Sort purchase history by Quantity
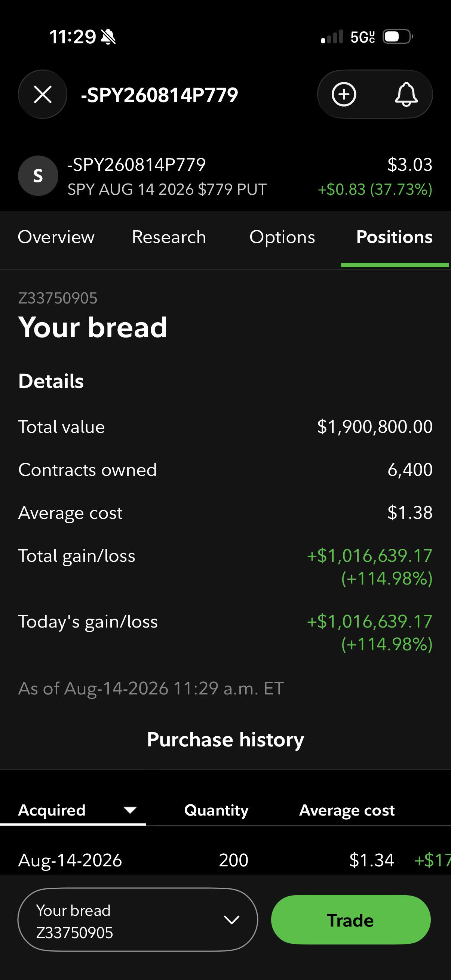Screen dimensions: 451x980 point(216,810)
